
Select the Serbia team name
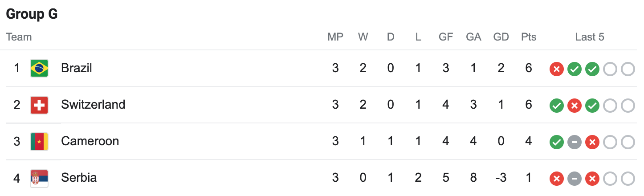pos(79,178)
